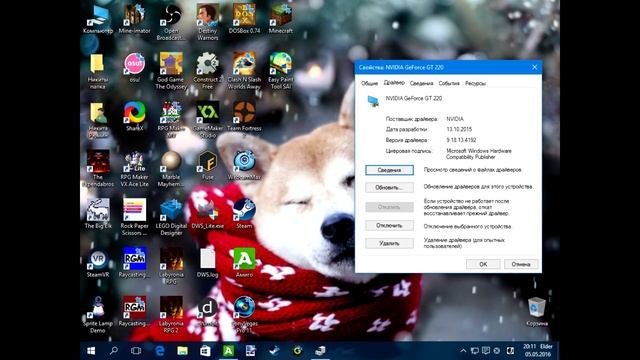Select the RPG Maker MV shortcut
This screenshot has height=360, width=640.
click(171, 119)
